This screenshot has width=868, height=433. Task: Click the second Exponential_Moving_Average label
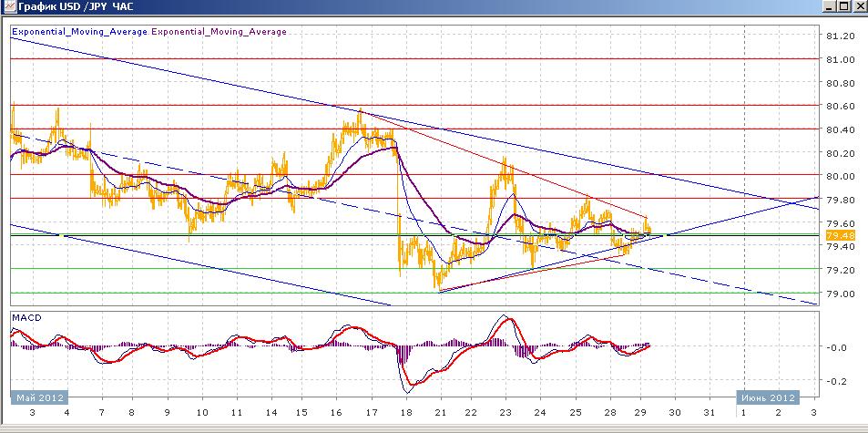point(219,32)
